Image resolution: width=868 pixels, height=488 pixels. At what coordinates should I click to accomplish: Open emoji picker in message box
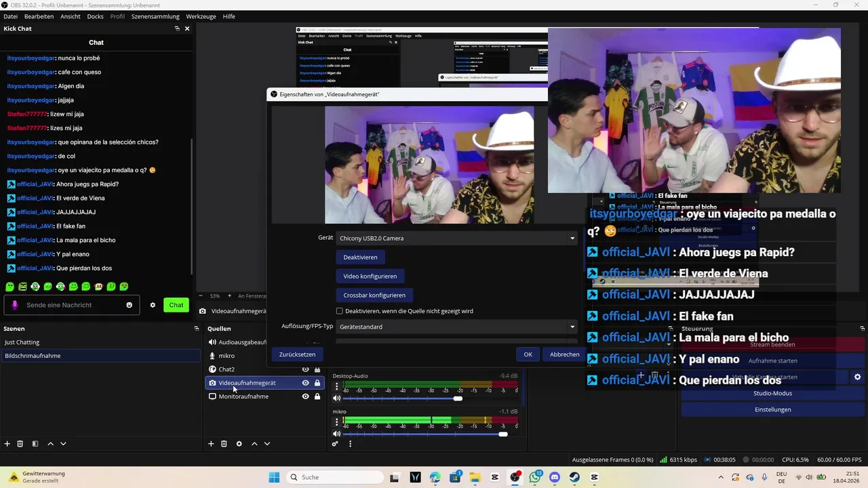coord(130,305)
